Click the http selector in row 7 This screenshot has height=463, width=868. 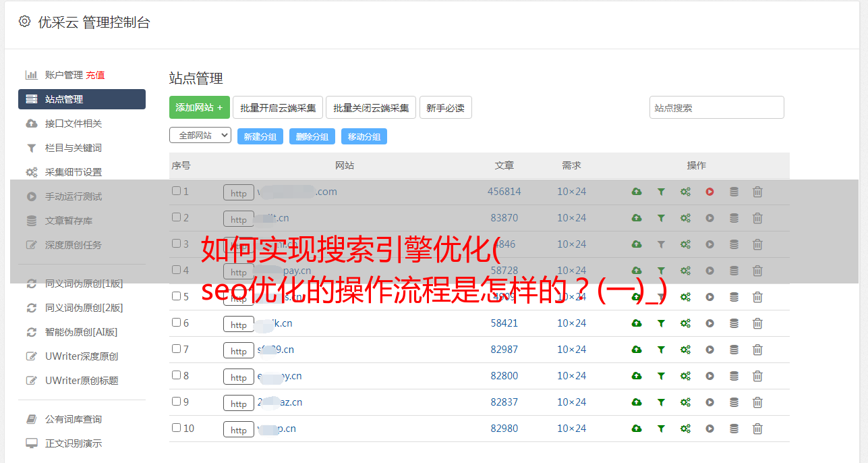coord(239,350)
